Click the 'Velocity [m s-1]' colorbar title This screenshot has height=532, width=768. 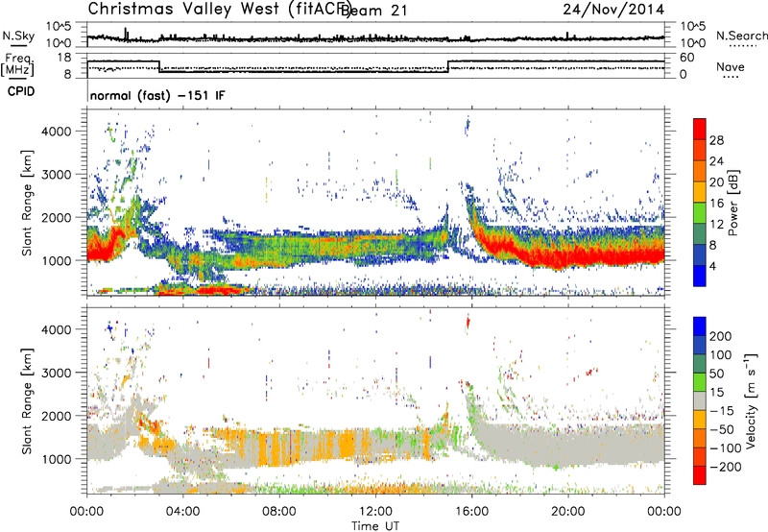(x=751, y=400)
